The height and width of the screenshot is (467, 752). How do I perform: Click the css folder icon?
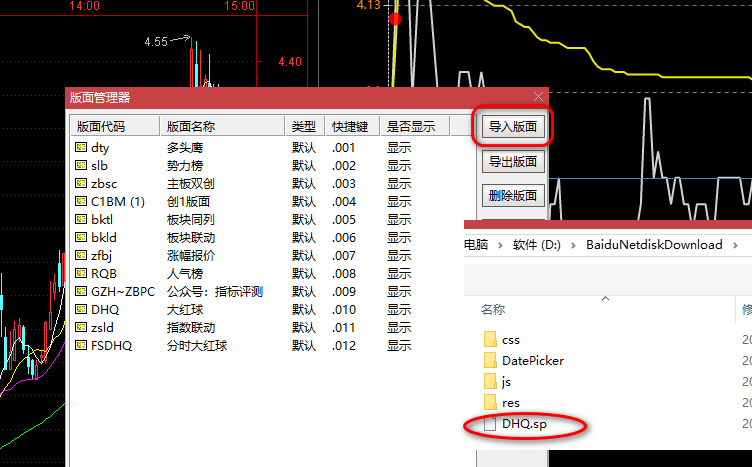(490, 339)
